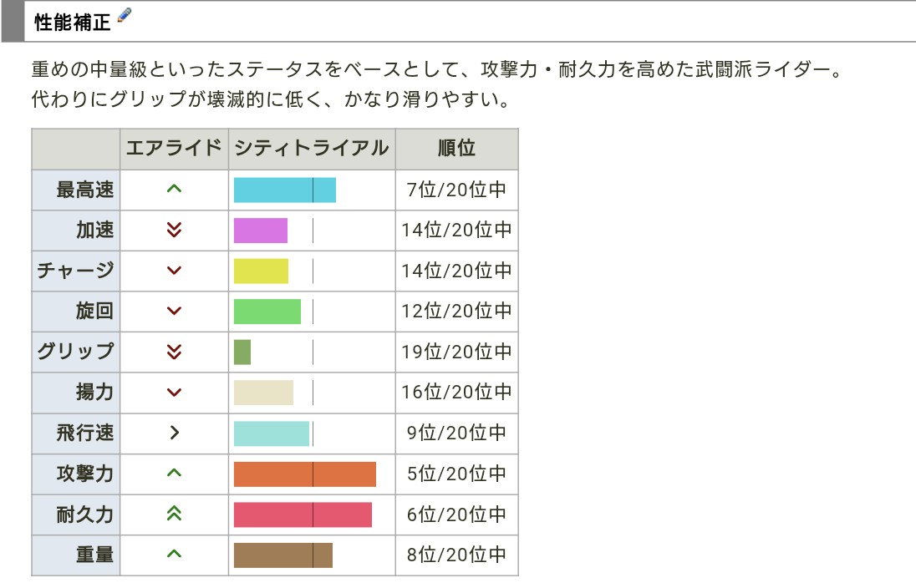
Task: Click the 5位/20位中 ranking cell
Action: 456,474
